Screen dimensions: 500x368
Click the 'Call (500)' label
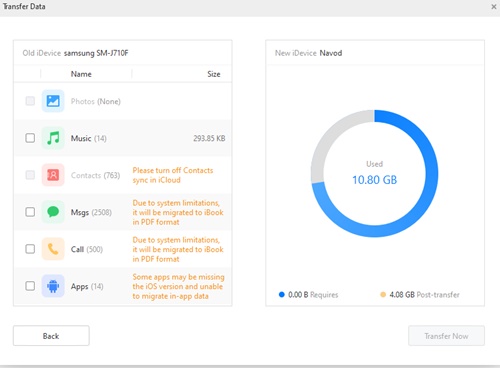pos(87,249)
